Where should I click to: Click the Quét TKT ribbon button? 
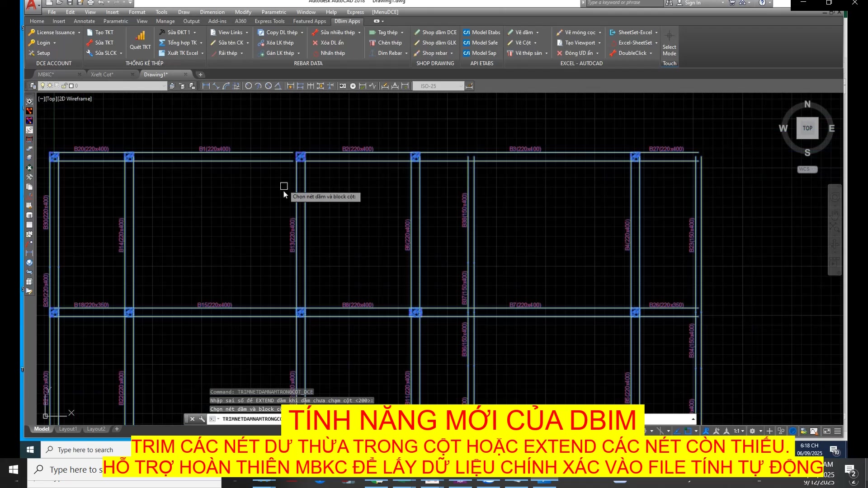[140, 40]
